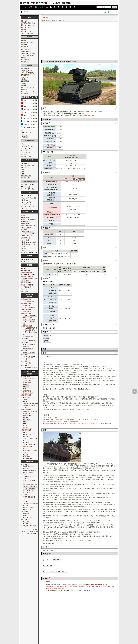Click the 66mm smoke grenade launcher cell
The image size is (138, 644).
tap(59, 257)
